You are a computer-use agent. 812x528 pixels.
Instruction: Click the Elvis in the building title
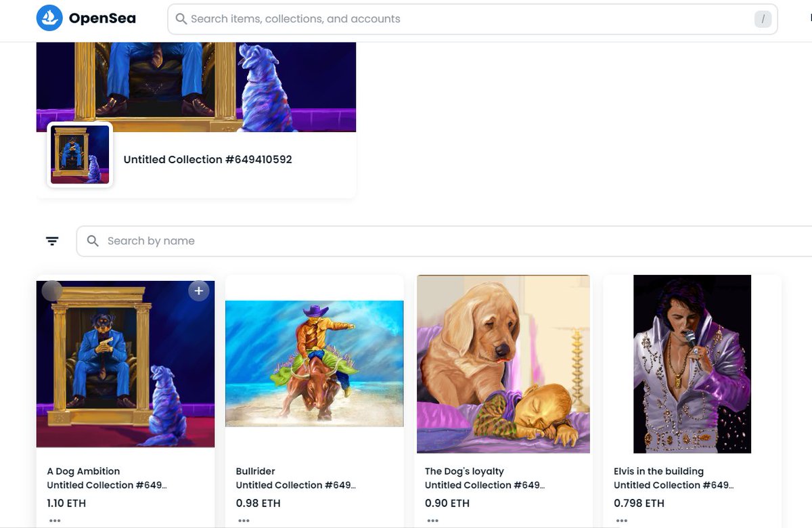[658, 471]
